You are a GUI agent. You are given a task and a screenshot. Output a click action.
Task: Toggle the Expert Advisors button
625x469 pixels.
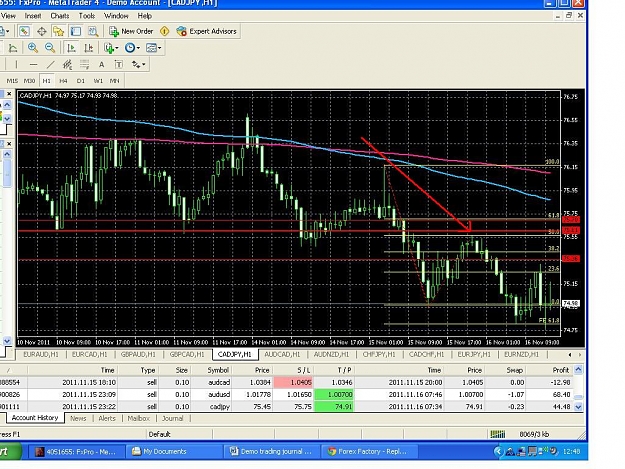206,31
